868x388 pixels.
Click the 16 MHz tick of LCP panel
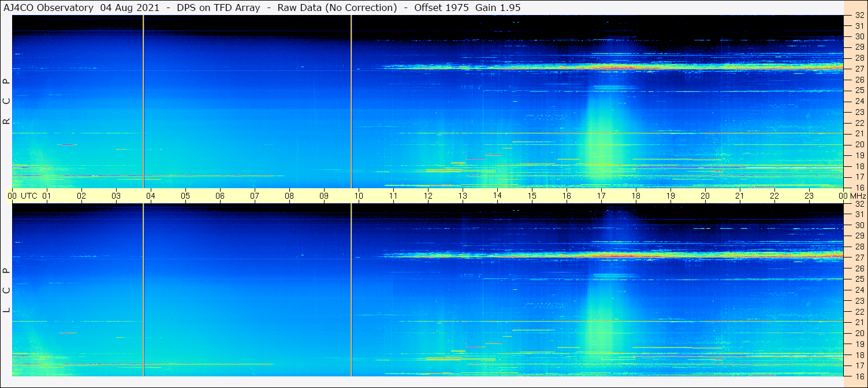[x=859, y=376]
